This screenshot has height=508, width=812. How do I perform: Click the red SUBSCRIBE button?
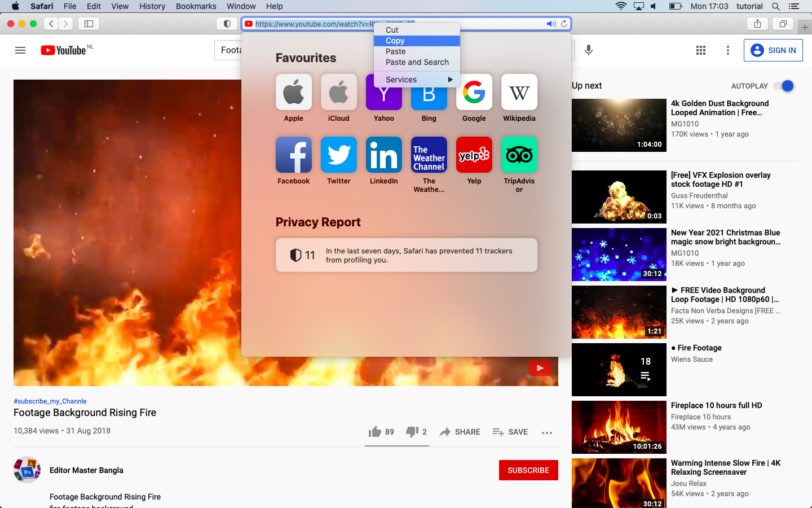click(x=528, y=470)
